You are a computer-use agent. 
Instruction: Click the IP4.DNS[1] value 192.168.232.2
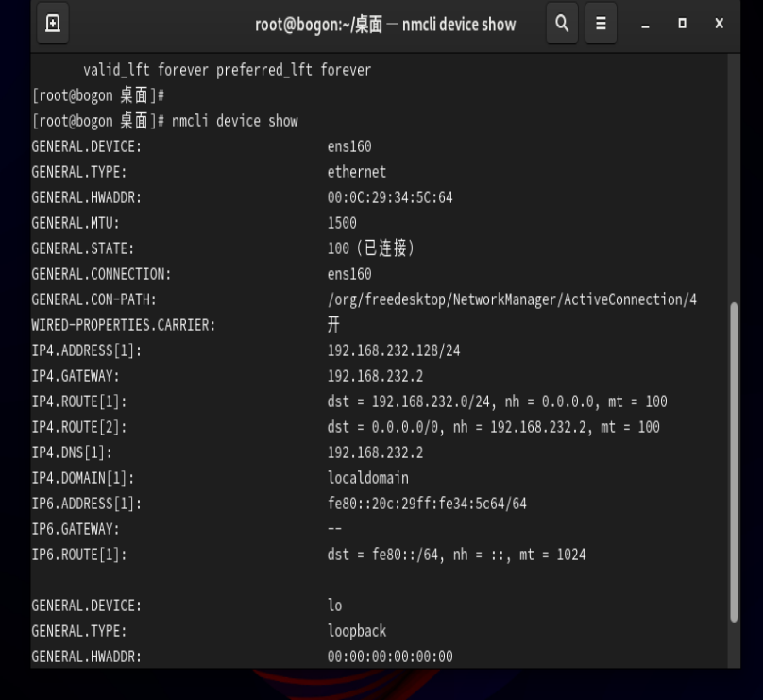tap(375, 452)
